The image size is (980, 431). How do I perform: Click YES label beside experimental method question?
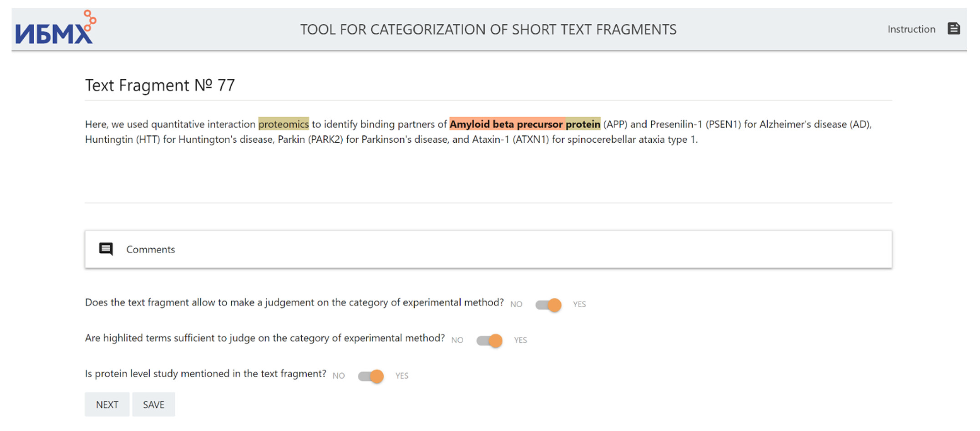tap(579, 304)
